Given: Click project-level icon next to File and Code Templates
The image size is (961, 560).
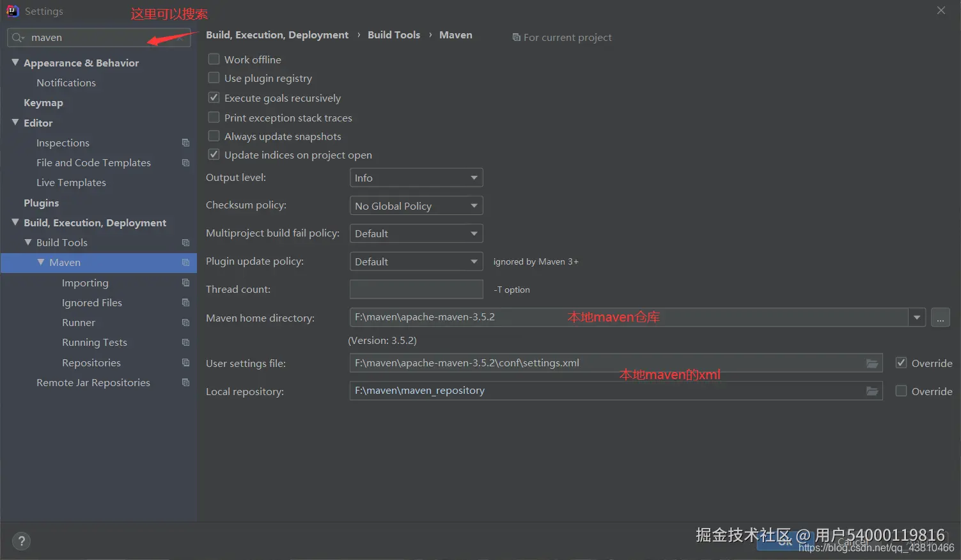Looking at the screenshot, I should point(185,162).
